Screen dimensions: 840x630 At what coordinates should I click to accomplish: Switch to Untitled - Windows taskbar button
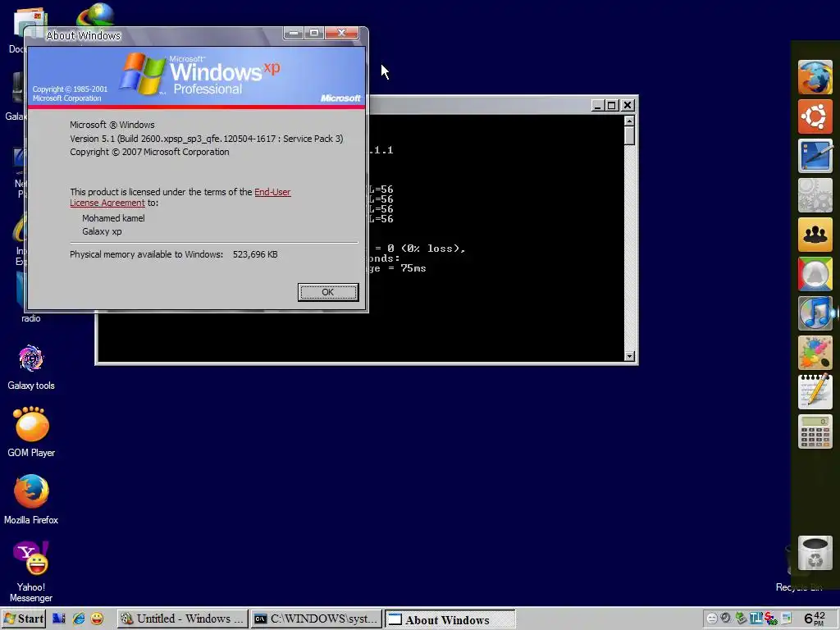click(183, 619)
